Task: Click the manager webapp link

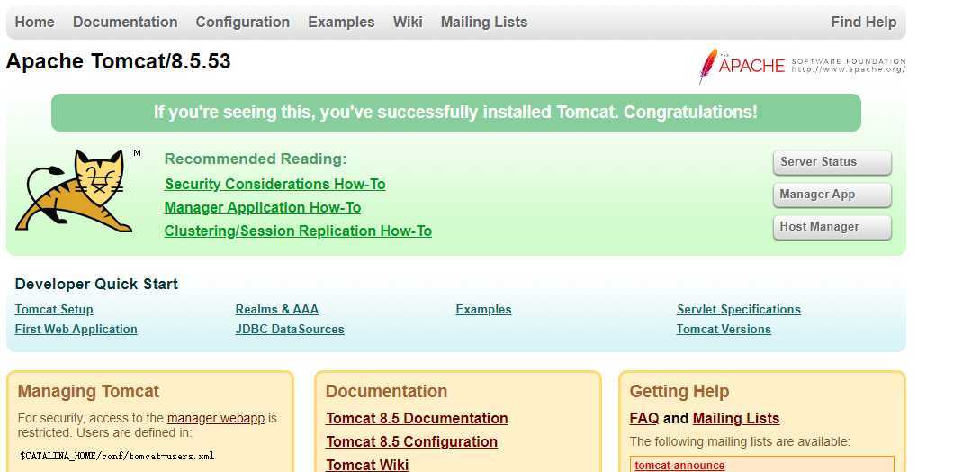Action: click(x=216, y=418)
